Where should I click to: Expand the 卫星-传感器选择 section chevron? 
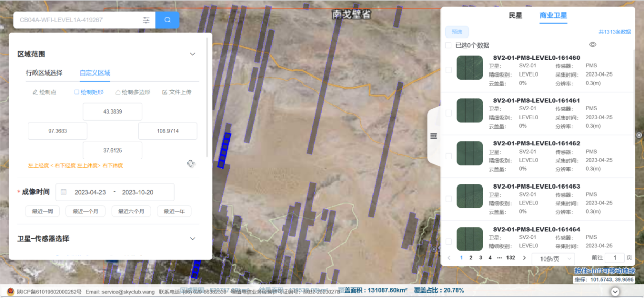192,239
